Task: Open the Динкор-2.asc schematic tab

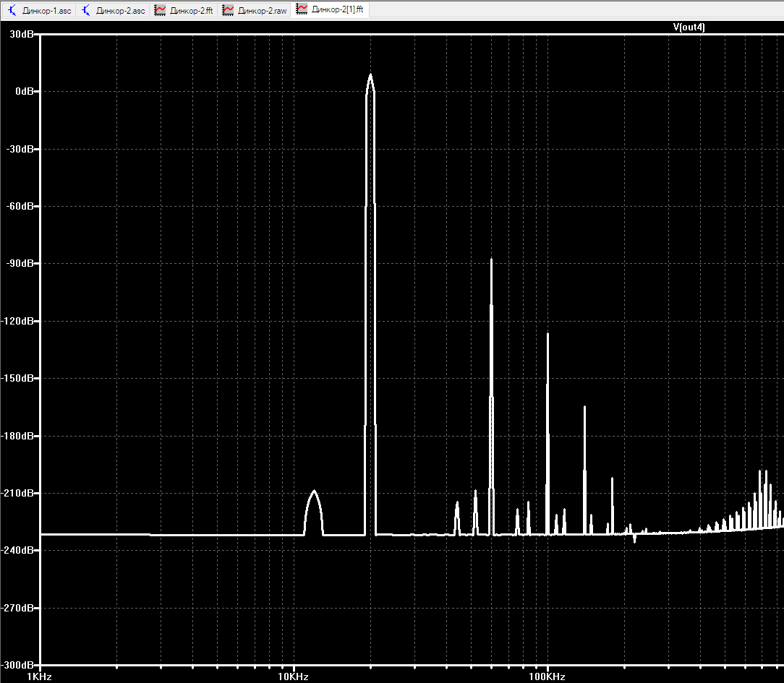Action: (x=113, y=11)
